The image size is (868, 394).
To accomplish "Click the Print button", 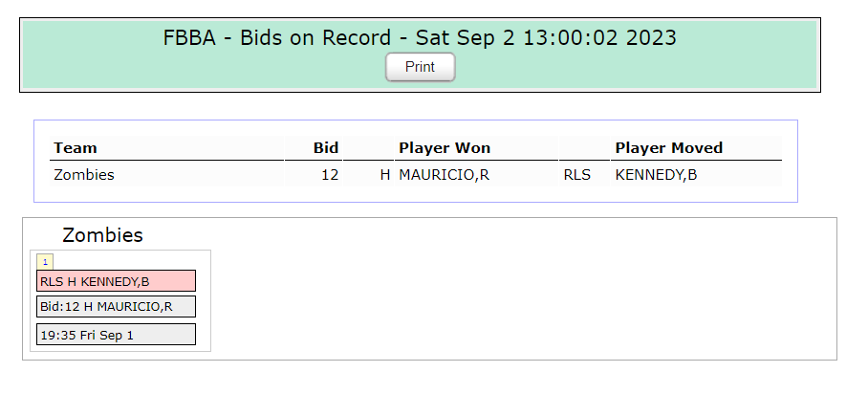I will pyautogui.click(x=421, y=67).
